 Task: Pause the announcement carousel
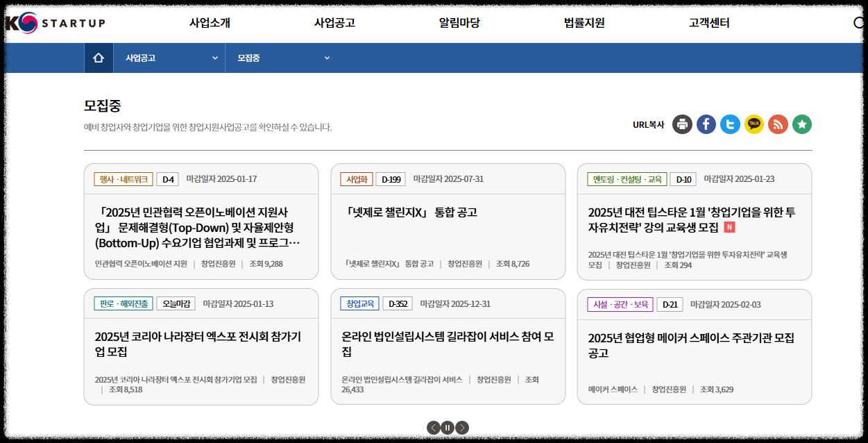coord(448,428)
